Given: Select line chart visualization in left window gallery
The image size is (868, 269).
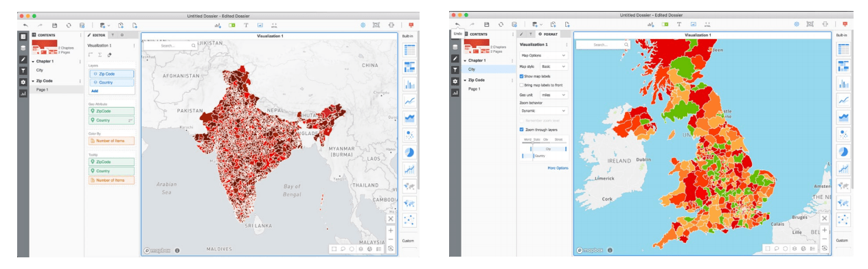Looking at the screenshot, I should 410,101.
